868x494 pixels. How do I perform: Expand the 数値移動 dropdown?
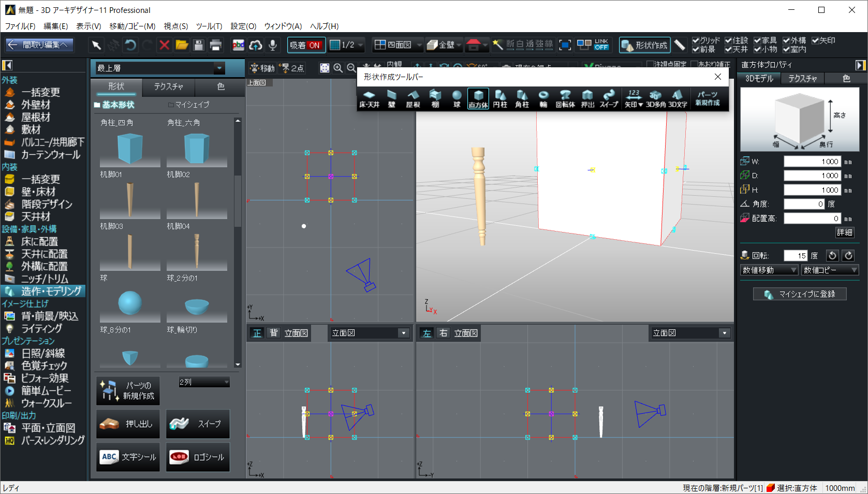pos(793,270)
